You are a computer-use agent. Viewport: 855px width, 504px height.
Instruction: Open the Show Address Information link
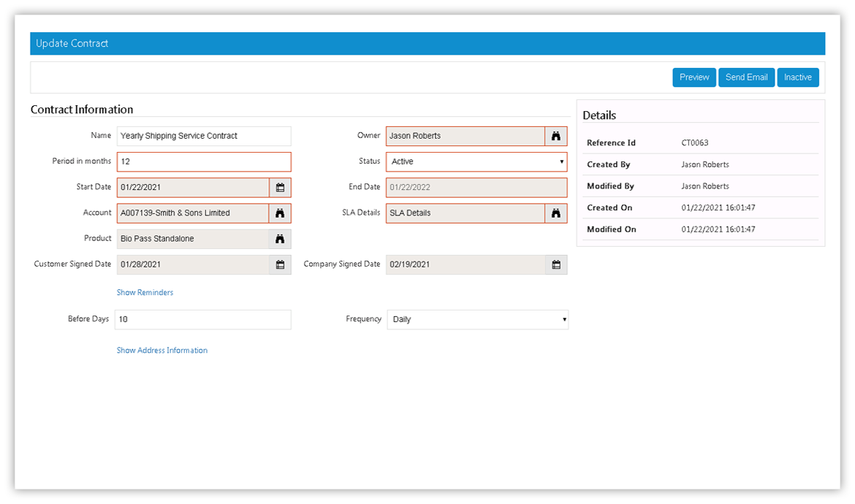[161, 351]
